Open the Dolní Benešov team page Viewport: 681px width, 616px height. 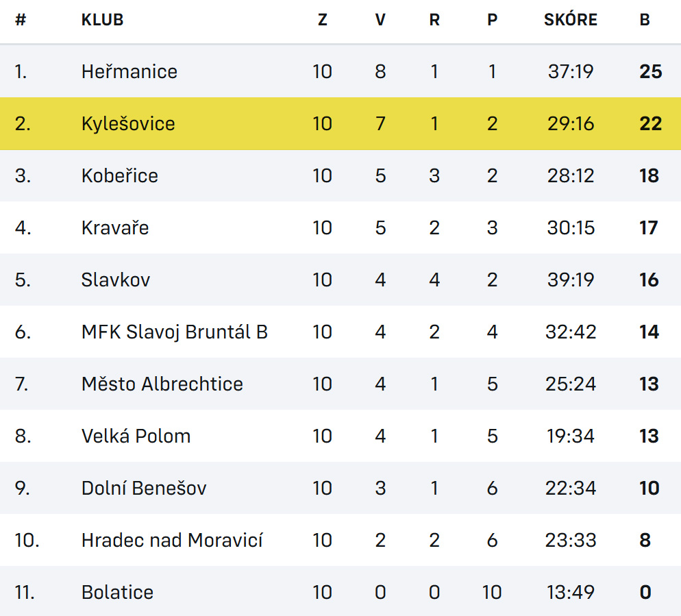pyautogui.click(x=143, y=488)
